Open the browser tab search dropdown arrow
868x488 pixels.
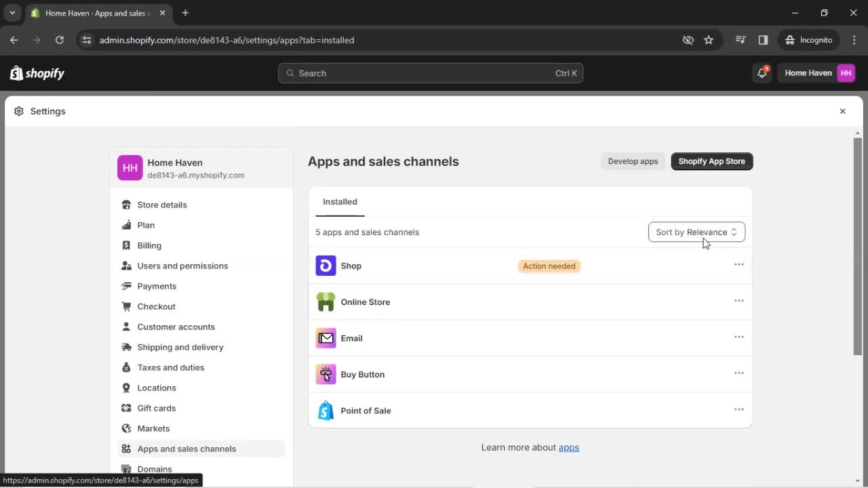tap(12, 13)
